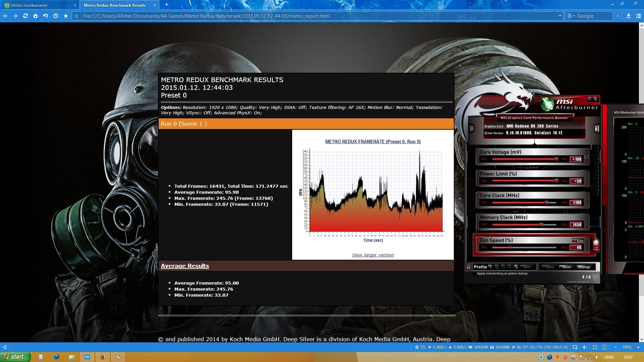Open the downloads icon in the browser toolbar
Screen dimensions: 644x362
[629, 16]
